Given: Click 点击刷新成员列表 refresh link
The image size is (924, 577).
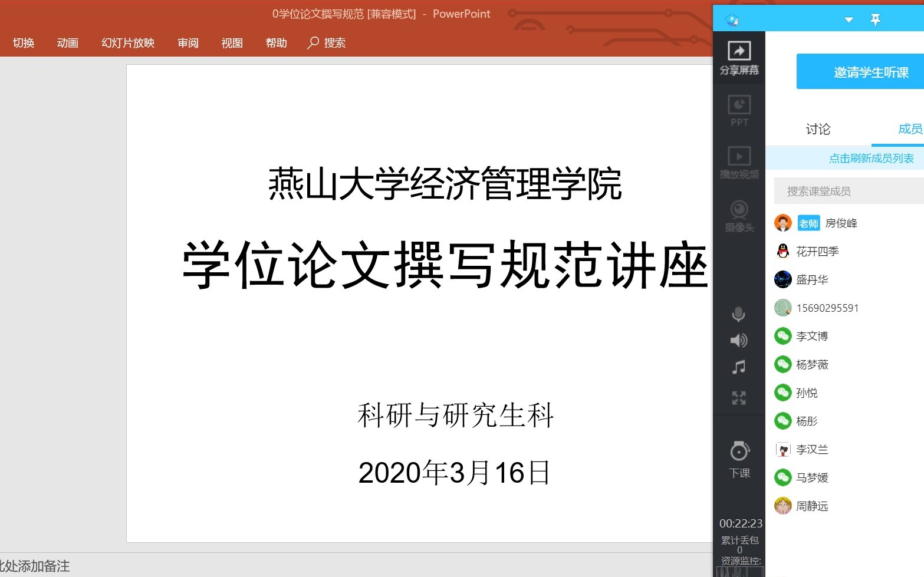Looking at the screenshot, I should (x=871, y=158).
